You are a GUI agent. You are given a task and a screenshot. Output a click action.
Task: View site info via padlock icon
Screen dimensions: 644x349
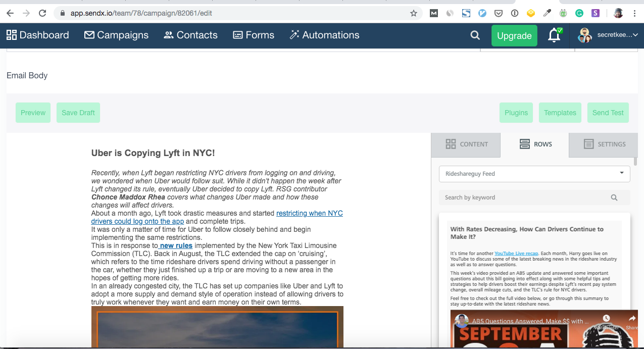[63, 13]
